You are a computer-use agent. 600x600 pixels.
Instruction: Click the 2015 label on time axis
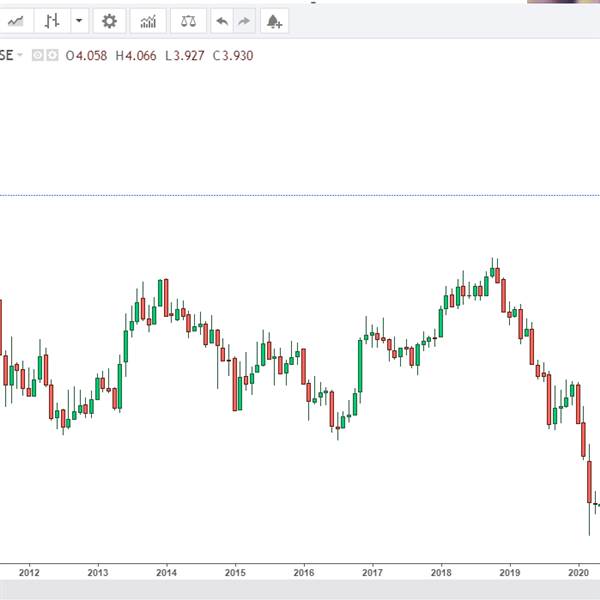(235, 572)
